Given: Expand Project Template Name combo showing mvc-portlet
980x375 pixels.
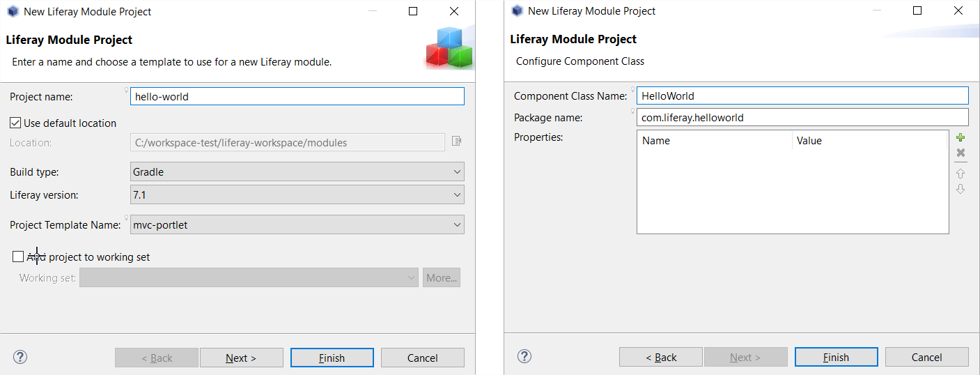Looking at the screenshot, I should click(297, 224).
